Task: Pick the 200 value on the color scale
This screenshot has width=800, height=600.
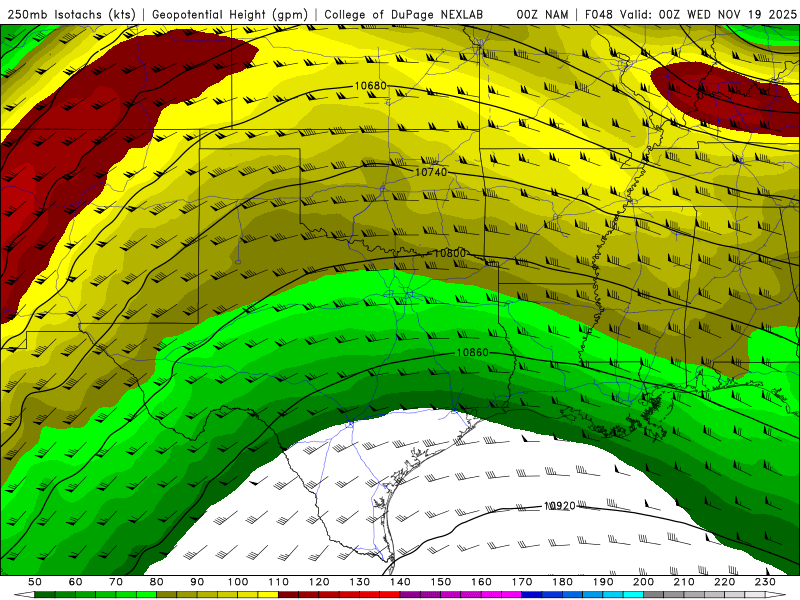Action: (x=643, y=582)
